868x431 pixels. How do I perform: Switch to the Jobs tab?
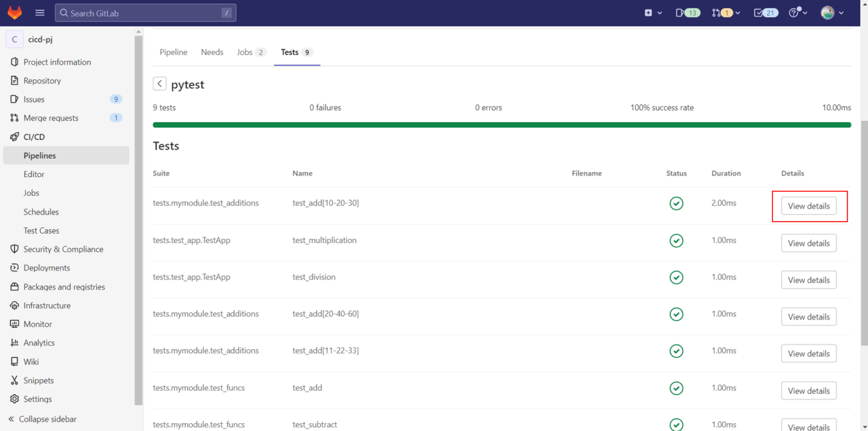point(245,52)
